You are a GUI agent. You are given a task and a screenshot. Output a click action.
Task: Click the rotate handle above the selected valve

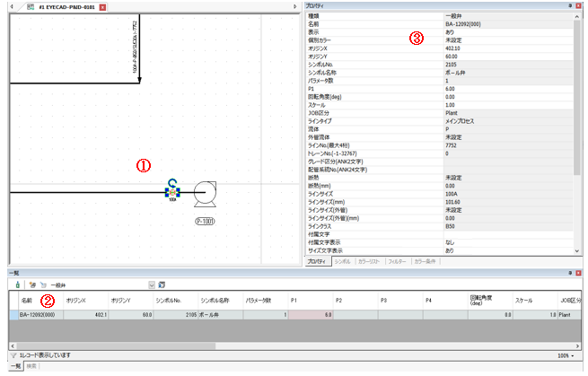pos(172,182)
